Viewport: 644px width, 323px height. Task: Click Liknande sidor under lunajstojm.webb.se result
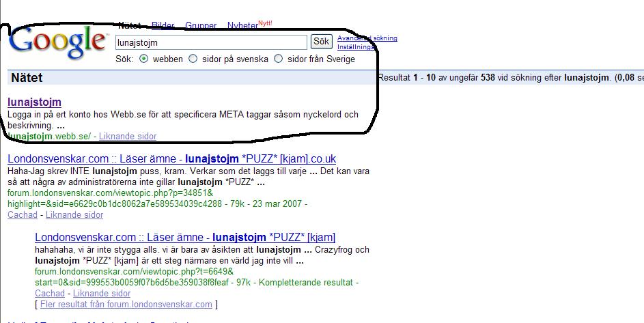[x=128, y=136]
